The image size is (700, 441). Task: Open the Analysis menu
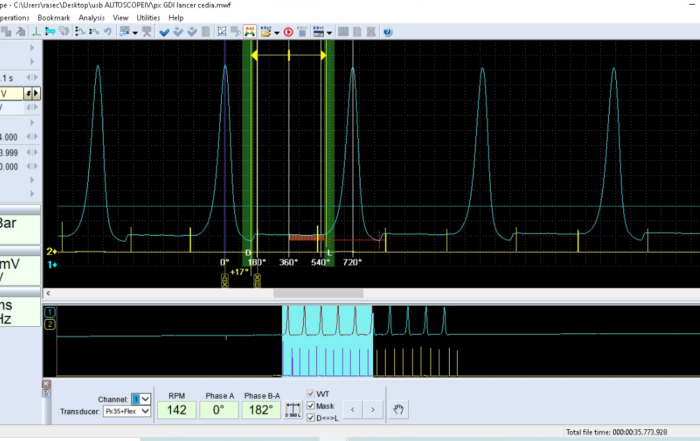click(x=91, y=18)
